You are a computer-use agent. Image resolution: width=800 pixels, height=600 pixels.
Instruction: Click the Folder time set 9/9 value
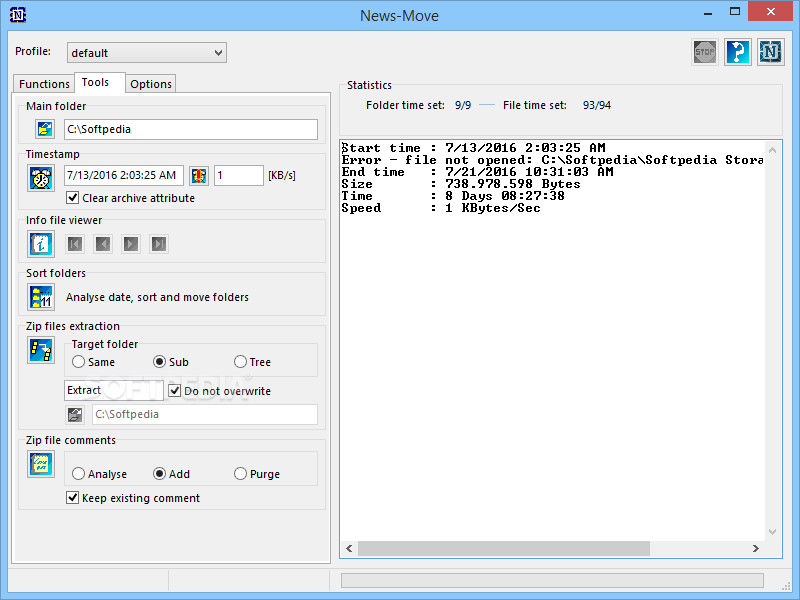(x=463, y=105)
